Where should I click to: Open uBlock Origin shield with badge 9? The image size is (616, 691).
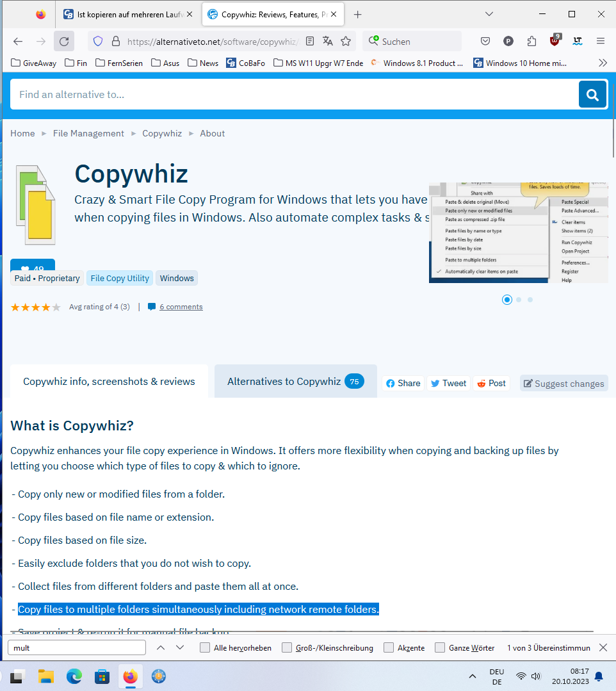click(555, 40)
